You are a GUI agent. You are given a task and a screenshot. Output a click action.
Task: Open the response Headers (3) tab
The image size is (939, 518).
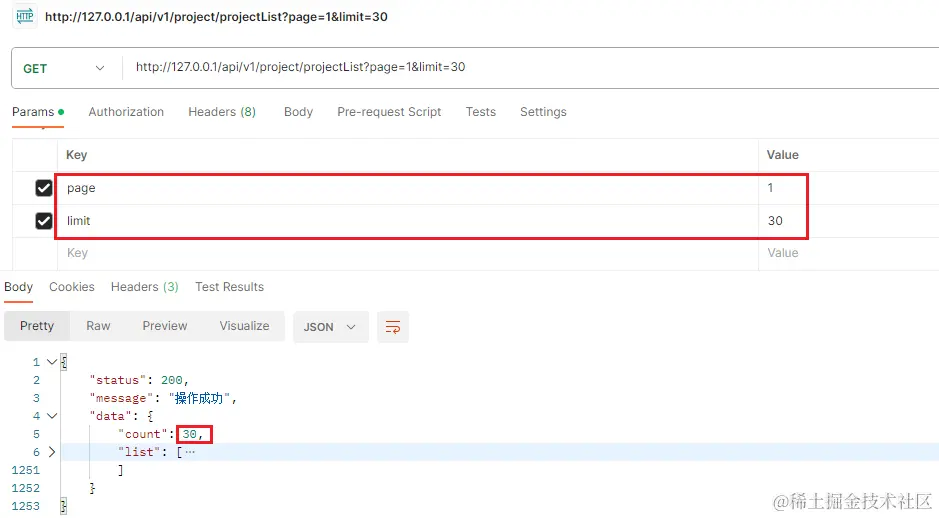144,287
